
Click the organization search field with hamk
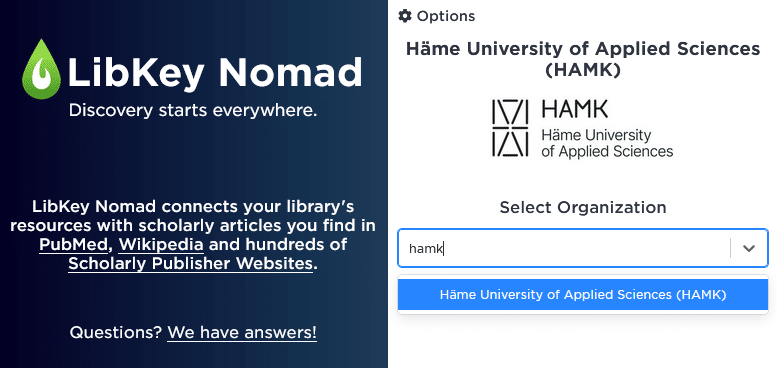(x=564, y=248)
